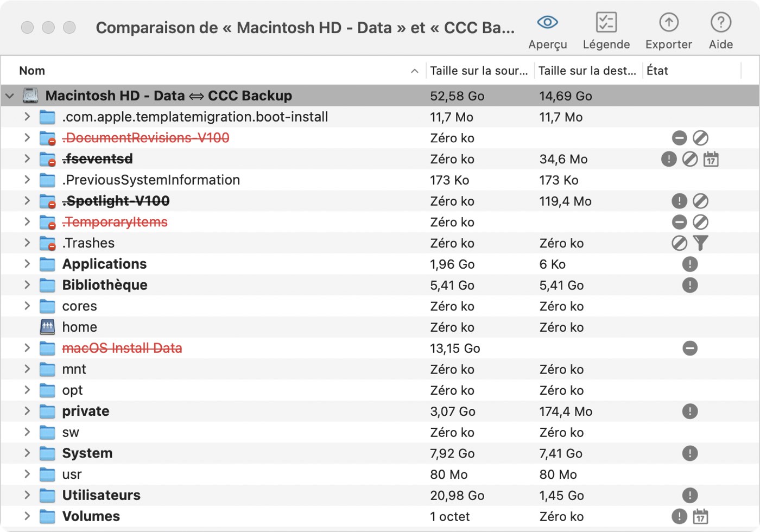Click the exclamation icon on .Spotlight-V100 row
This screenshot has height=532, width=760.
pos(679,201)
